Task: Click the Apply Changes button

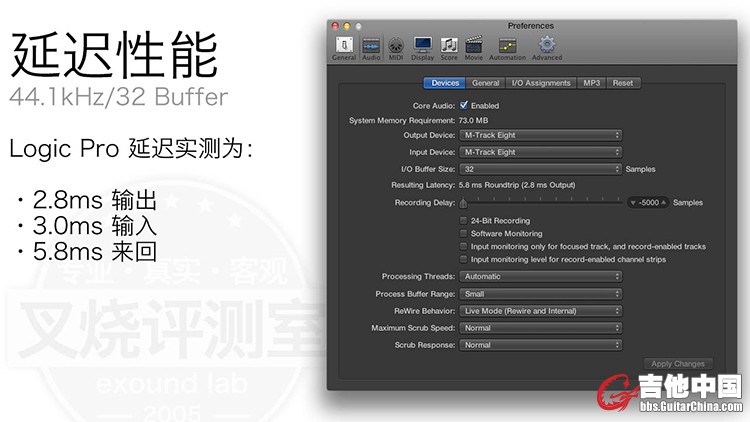Action: point(677,364)
